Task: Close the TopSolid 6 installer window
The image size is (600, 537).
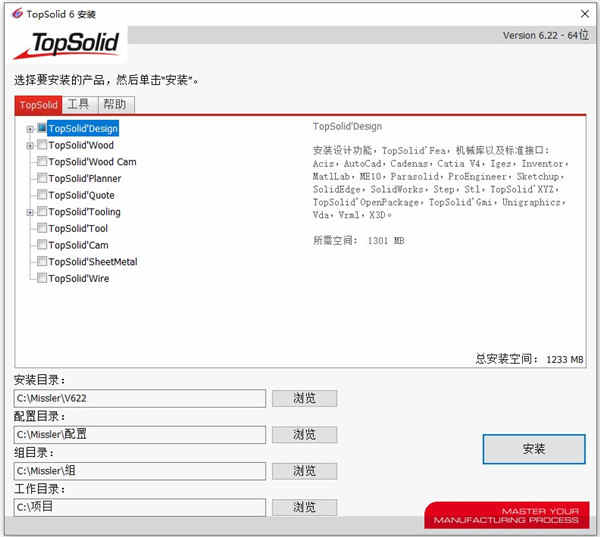Action: point(584,14)
